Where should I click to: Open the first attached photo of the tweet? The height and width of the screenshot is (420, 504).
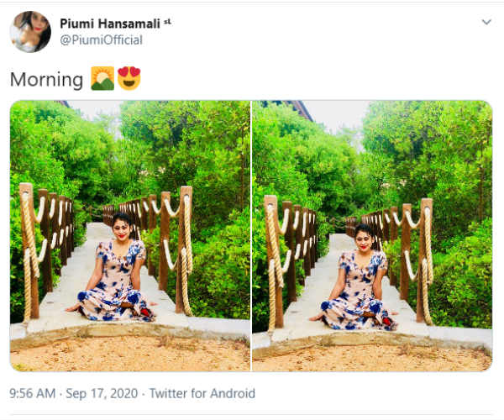[x=130, y=236]
